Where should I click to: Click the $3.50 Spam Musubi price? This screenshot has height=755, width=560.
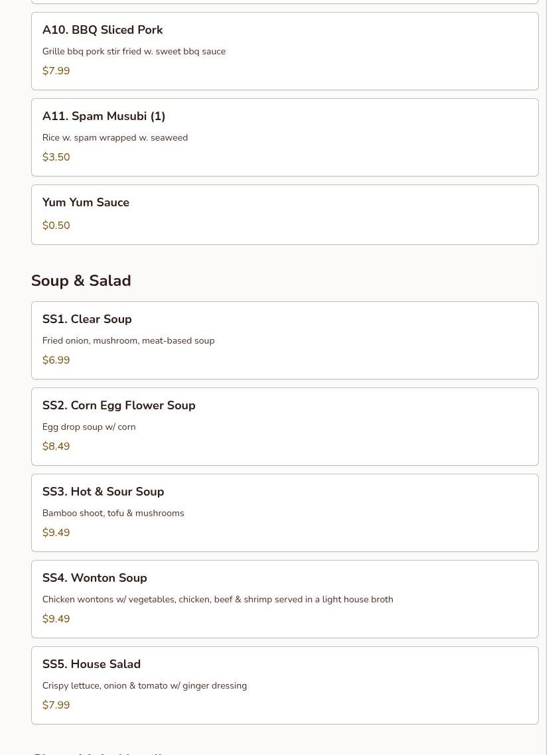pos(56,157)
